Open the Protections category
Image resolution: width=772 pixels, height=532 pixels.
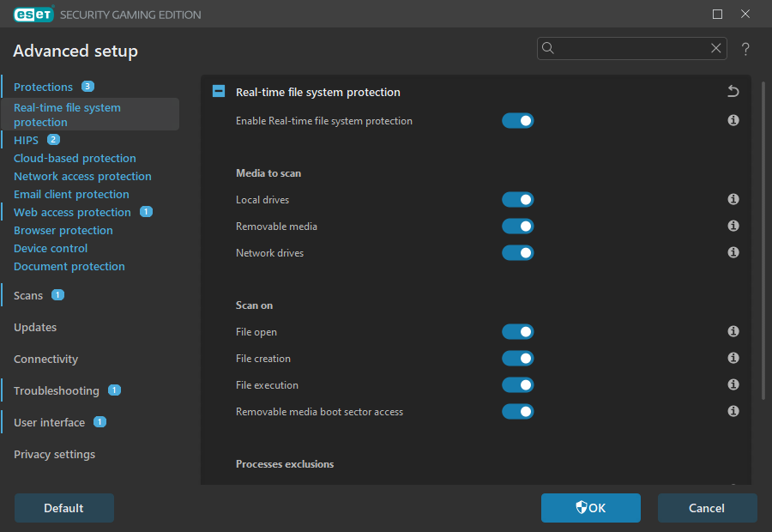tap(44, 87)
